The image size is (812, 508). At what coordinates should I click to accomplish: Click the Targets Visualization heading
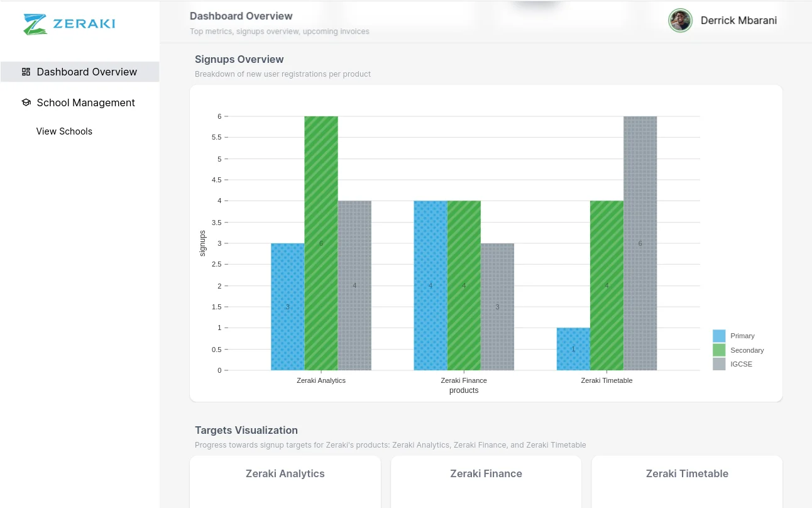click(246, 430)
